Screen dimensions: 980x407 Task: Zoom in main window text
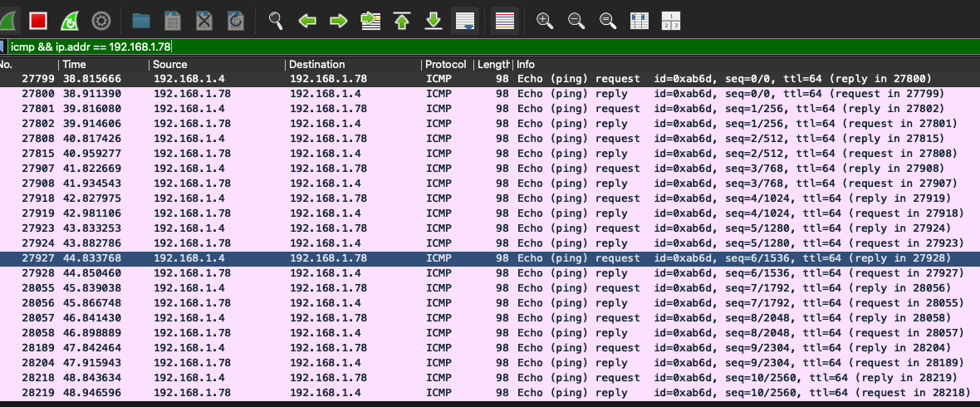click(x=545, y=22)
